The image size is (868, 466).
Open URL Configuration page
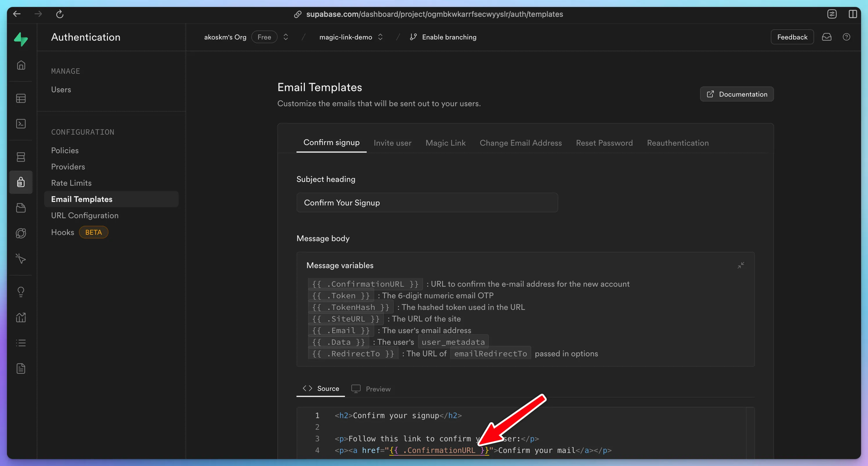pyautogui.click(x=85, y=215)
